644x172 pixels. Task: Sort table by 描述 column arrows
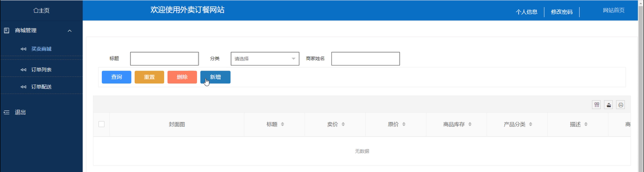[x=586, y=124]
